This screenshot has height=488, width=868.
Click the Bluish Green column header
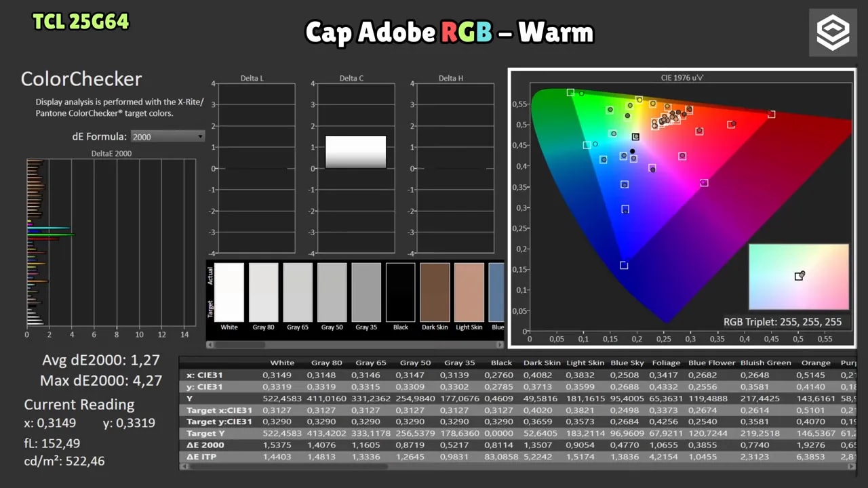click(766, 363)
